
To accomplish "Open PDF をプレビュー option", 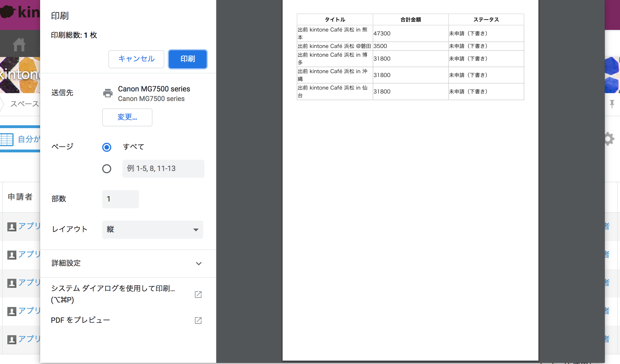I will click(80, 320).
